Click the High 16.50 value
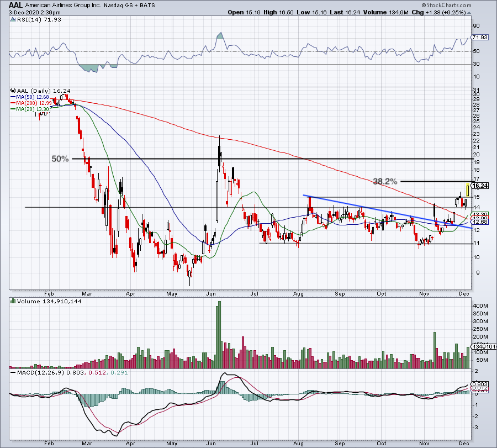 click(x=279, y=12)
